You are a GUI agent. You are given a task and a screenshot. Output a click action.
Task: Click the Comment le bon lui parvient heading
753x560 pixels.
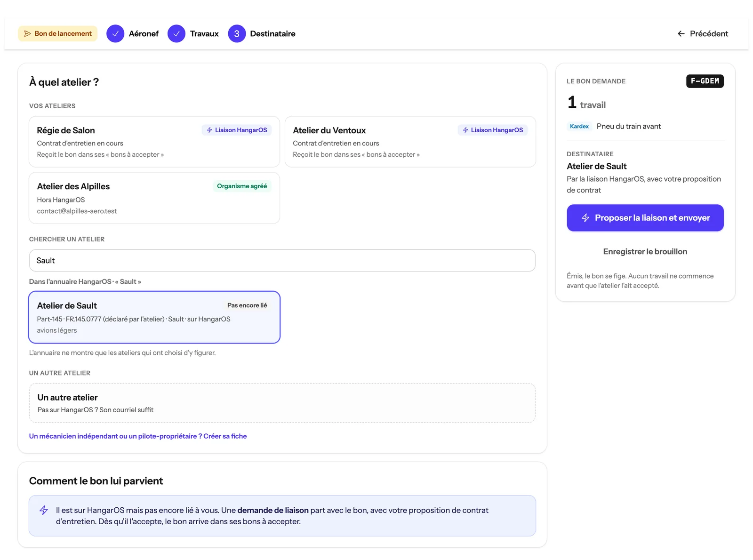(96, 481)
